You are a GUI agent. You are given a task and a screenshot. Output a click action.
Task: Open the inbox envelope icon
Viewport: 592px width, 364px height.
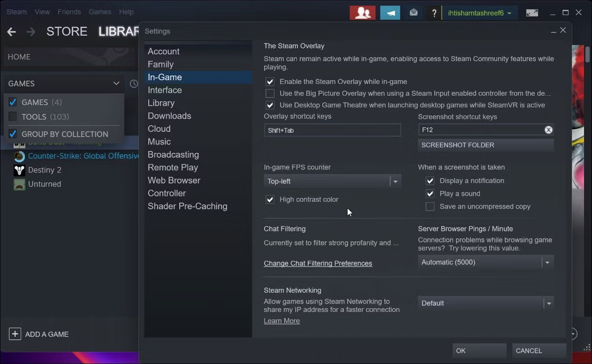(x=413, y=13)
